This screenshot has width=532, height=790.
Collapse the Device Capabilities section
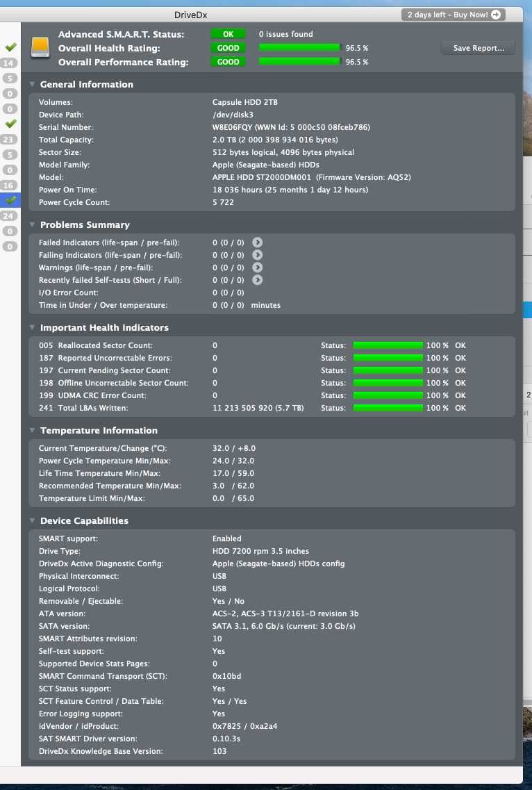coord(32,520)
